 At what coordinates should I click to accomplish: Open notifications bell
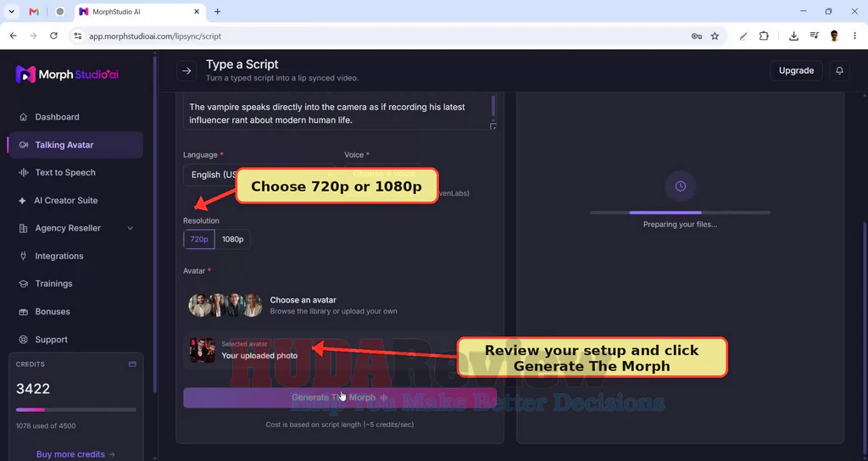click(839, 70)
